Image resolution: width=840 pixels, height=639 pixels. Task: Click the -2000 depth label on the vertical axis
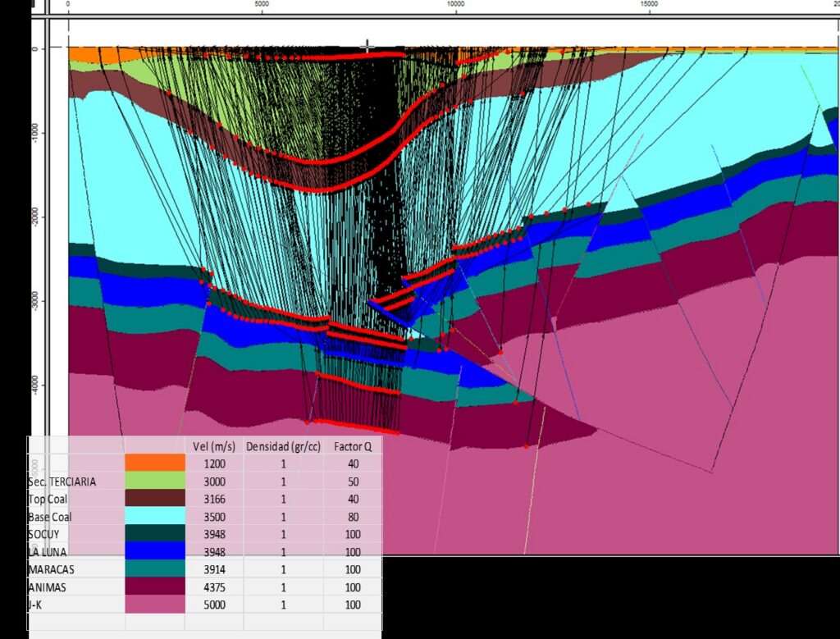pyautogui.click(x=34, y=217)
